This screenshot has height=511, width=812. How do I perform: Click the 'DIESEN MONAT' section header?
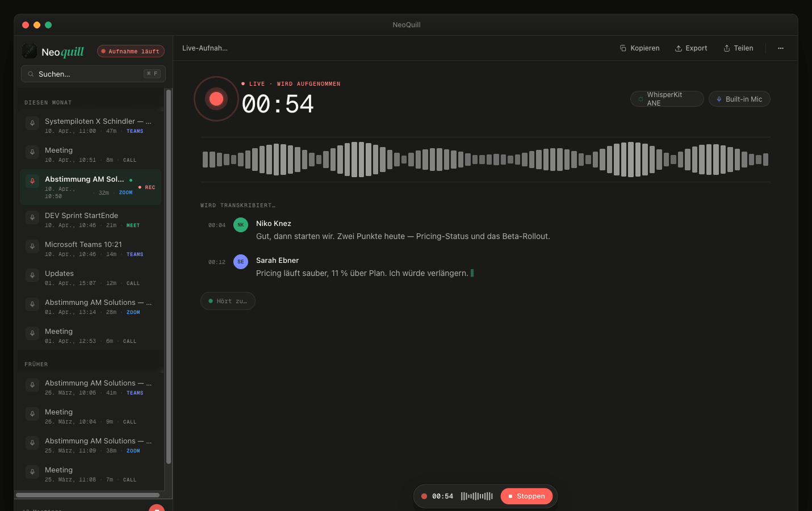[x=48, y=103]
